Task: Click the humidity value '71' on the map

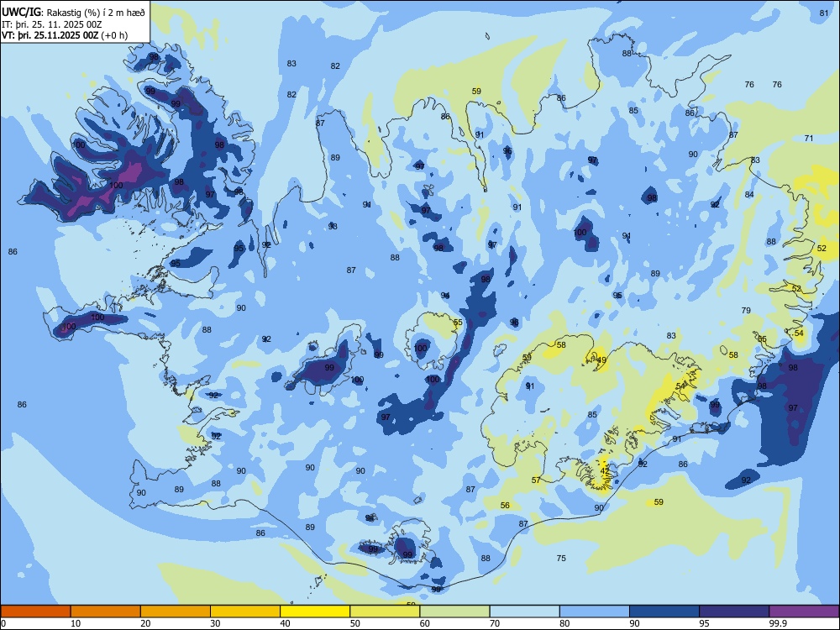Action: 809,139
